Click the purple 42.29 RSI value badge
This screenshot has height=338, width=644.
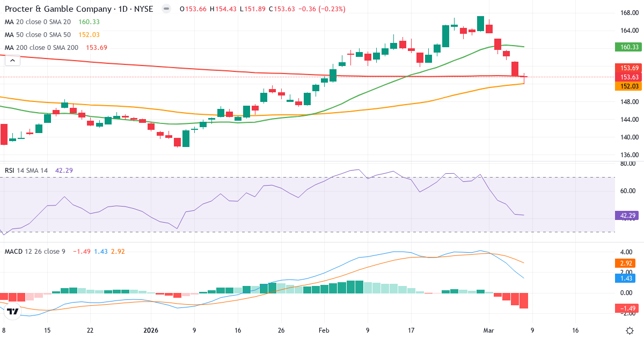point(627,215)
